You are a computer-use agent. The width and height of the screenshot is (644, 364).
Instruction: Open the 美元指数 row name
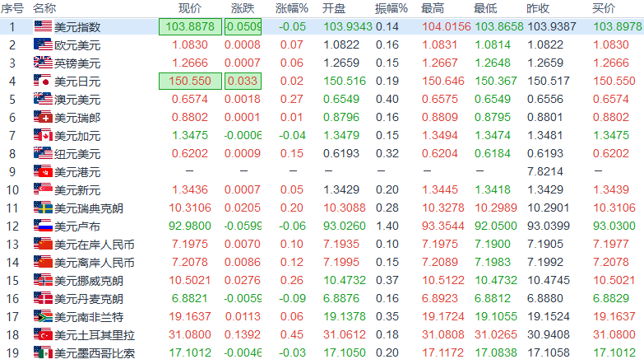point(77,26)
